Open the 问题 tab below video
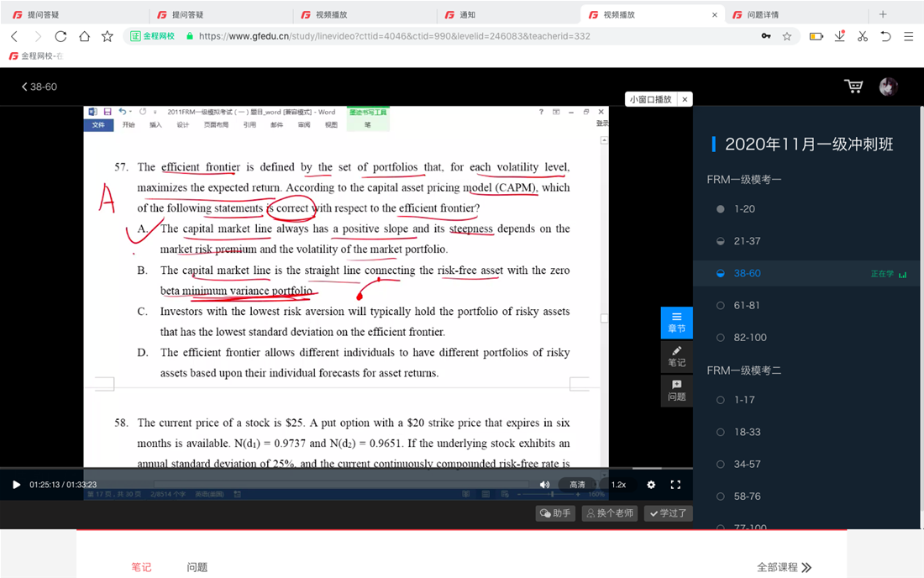Viewport: 924px width, 578px height. [197, 567]
